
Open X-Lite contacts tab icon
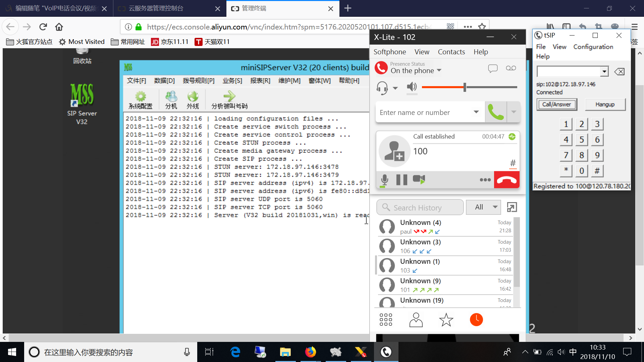(416, 320)
